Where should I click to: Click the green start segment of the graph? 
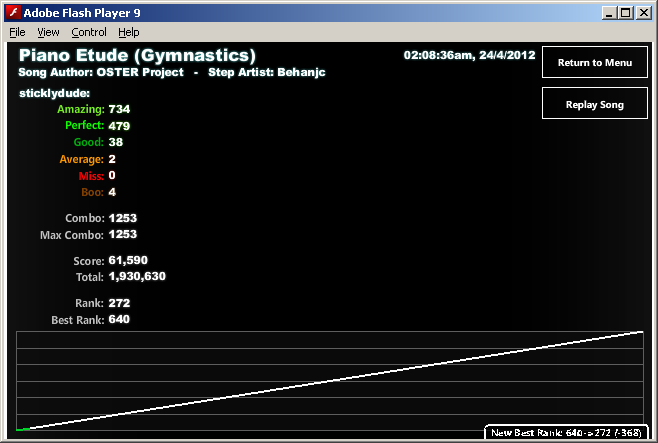click(23, 429)
